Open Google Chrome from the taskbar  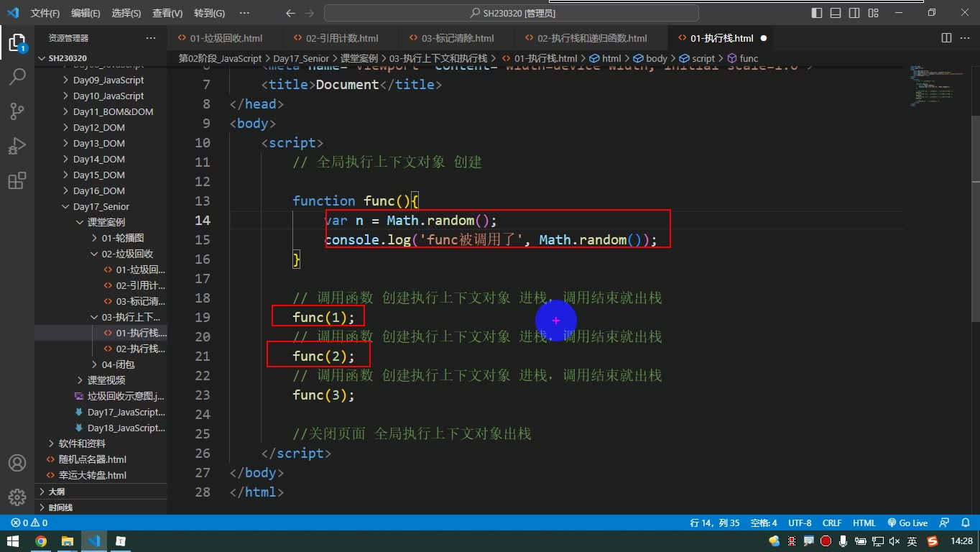pos(41,541)
